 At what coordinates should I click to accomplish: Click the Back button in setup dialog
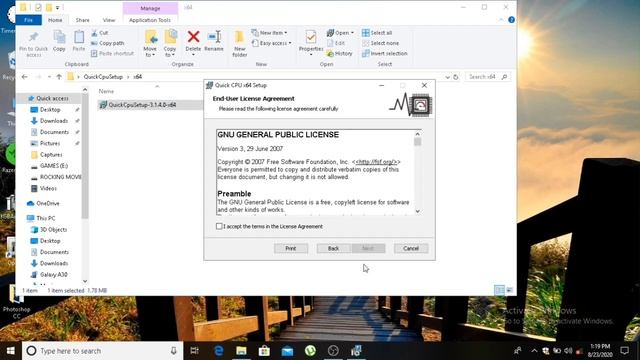tap(333, 248)
